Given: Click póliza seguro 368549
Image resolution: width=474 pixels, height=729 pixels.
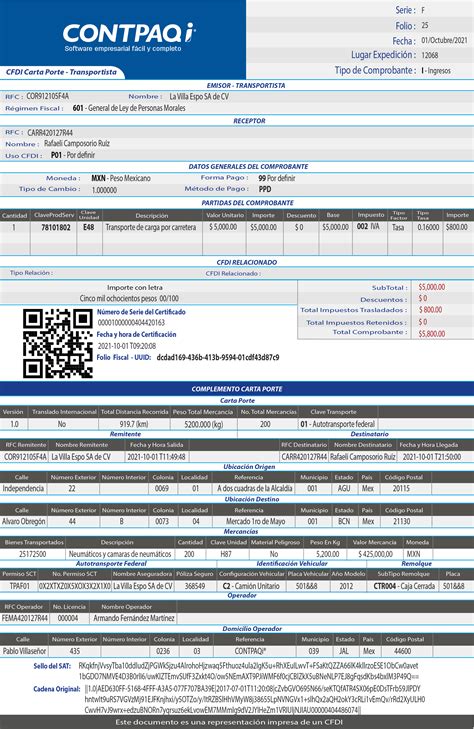Looking at the screenshot, I should click(x=195, y=586).
